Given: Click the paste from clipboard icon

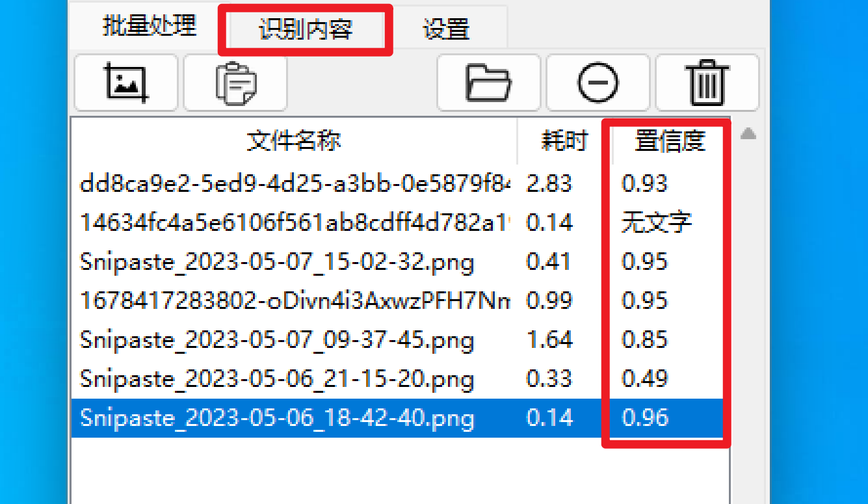Looking at the screenshot, I should point(235,83).
